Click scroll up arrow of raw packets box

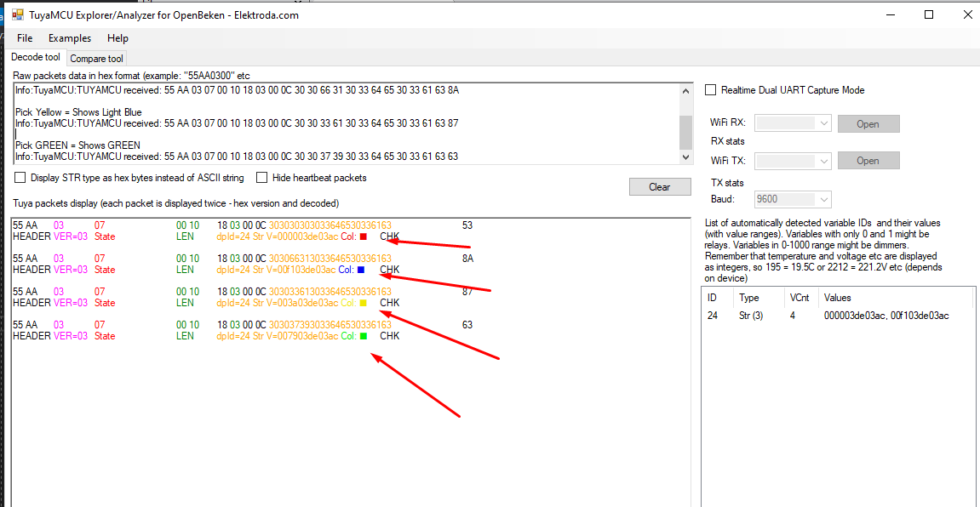coord(685,91)
